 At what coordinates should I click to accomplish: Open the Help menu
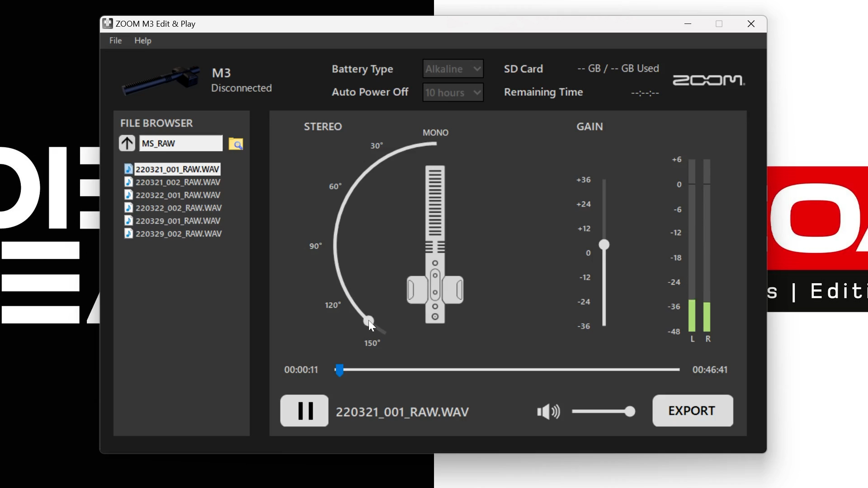[x=142, y=41]
